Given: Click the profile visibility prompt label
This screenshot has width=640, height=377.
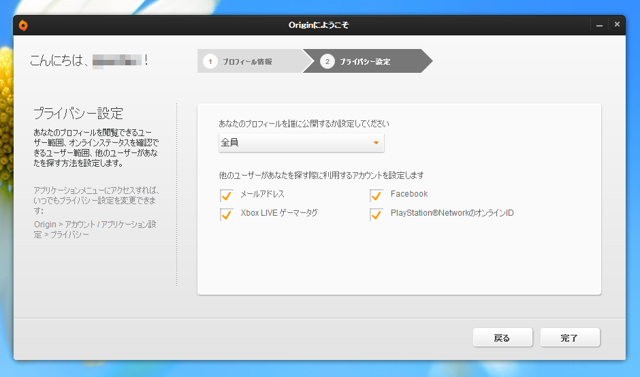Looking at the screenshot, I should pos(304,124).
